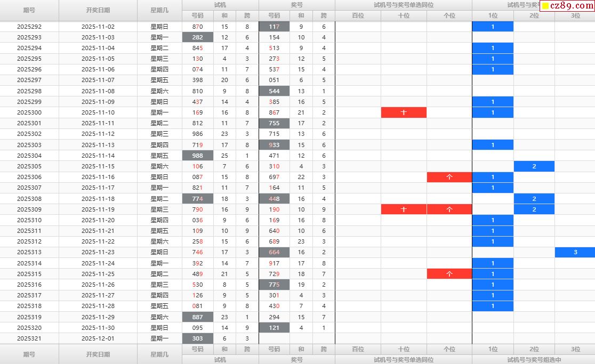This screenshot has width=595, height=364.
Task: Click the red 十 badge in row 2025309
Action: [404, 209]
